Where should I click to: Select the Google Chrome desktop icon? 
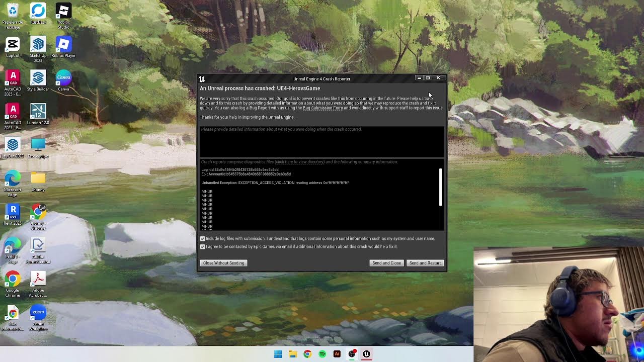[x=13, y=284]
